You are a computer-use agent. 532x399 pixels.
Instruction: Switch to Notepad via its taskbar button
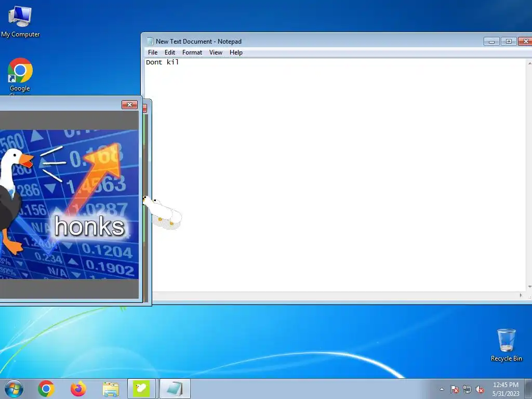pyautogui.click(x=175, y=389)
